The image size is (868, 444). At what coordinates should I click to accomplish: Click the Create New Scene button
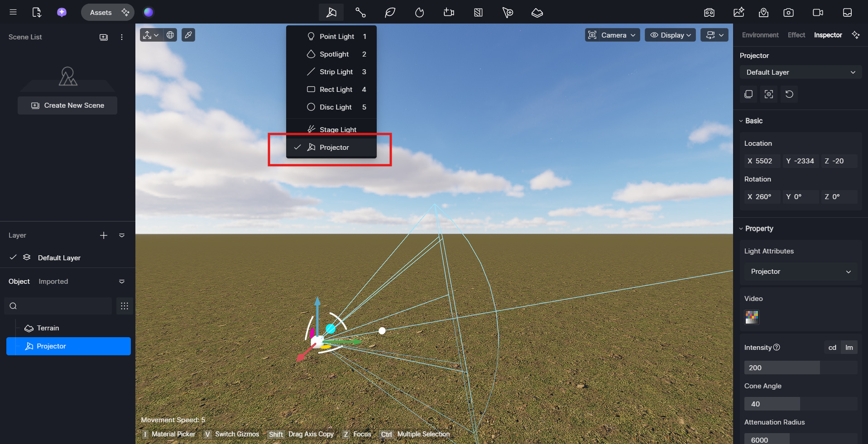click(67, 105)
